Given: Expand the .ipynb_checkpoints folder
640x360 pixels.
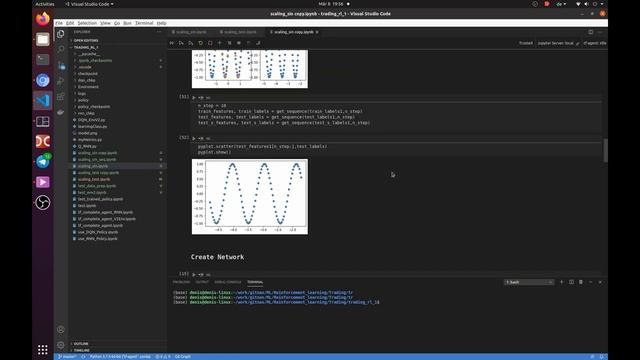Looking at the screenshot, I should point(118,60).
